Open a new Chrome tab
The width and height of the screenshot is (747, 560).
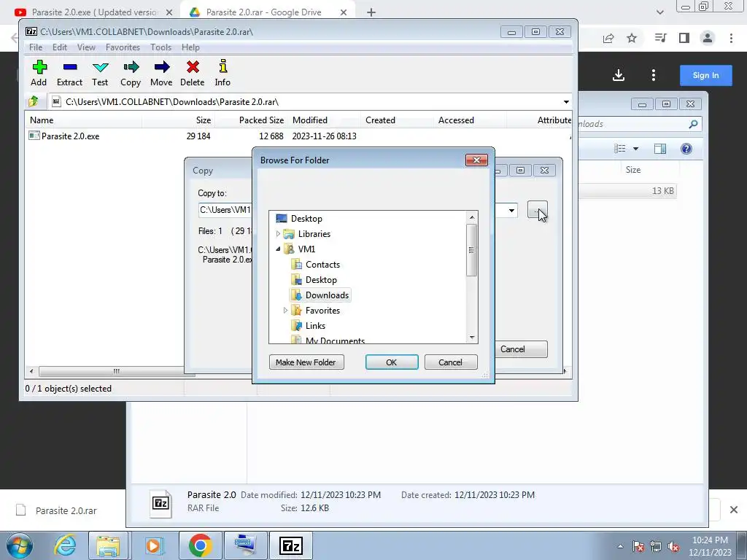pos(371,12)
